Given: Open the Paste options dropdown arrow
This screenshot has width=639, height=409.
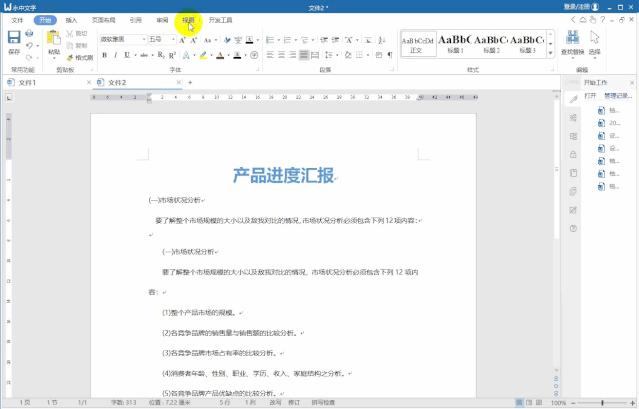Looking at the screenshot, I should (x=54, y=58).
